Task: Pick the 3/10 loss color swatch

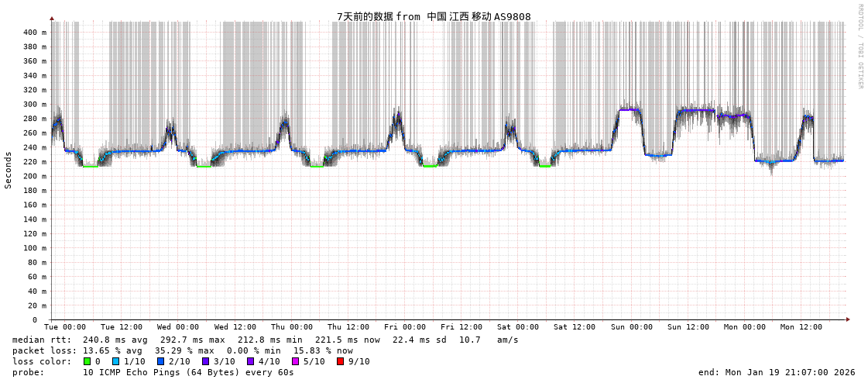Action: coord(205,361)
